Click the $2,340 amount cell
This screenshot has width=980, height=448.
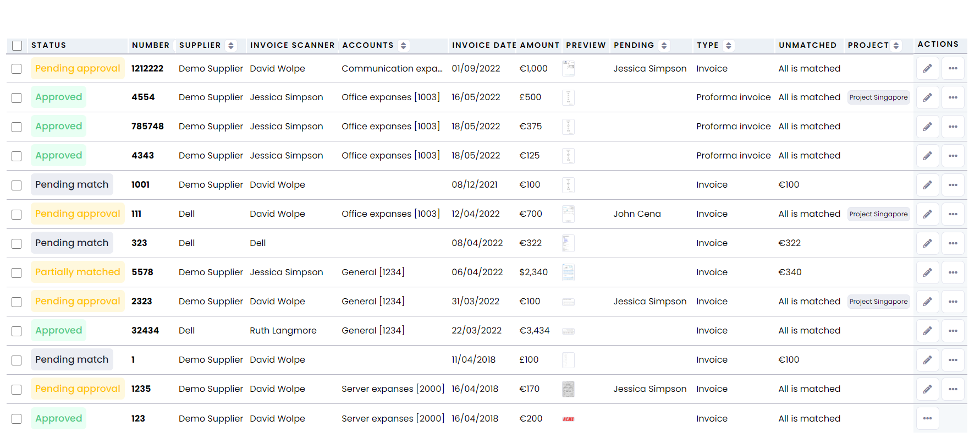point(533,272)
